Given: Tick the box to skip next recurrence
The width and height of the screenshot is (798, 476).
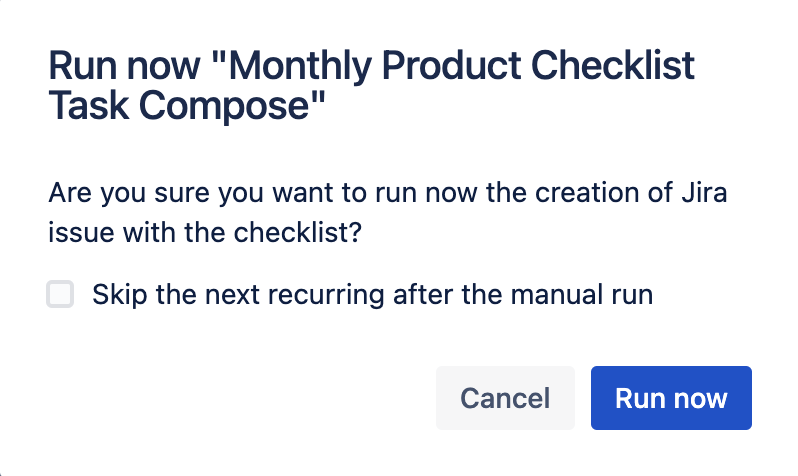Looking at the screenshot, I should click(x=60, y=295).
